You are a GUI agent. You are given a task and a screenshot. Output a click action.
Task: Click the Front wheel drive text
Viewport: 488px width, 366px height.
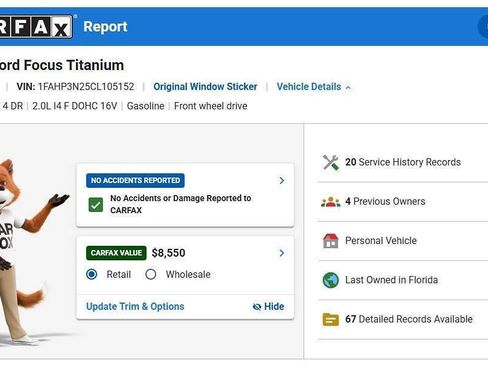[211, 106]
